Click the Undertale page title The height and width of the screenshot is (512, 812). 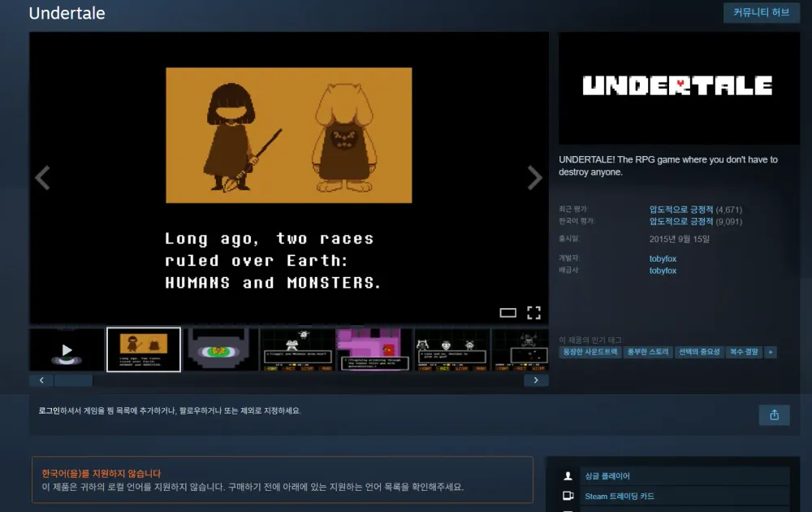pos(67,13)
